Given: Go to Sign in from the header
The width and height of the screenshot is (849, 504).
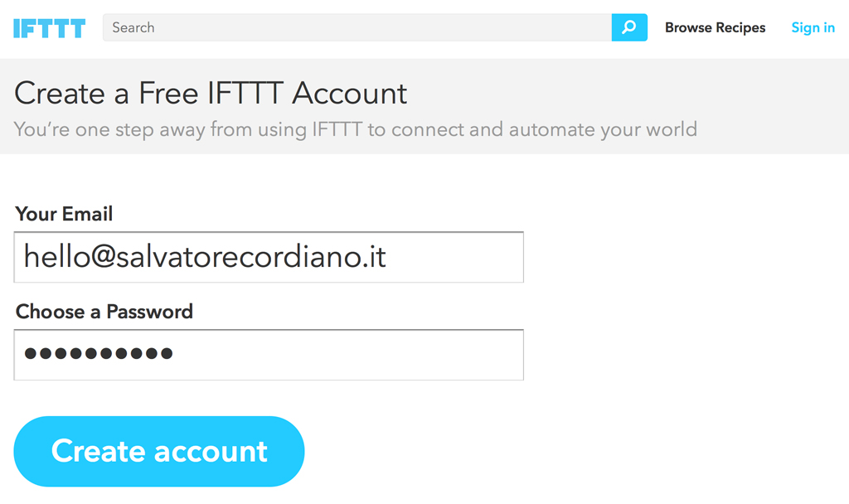Looking at the screenshot, I should (813, 27).
